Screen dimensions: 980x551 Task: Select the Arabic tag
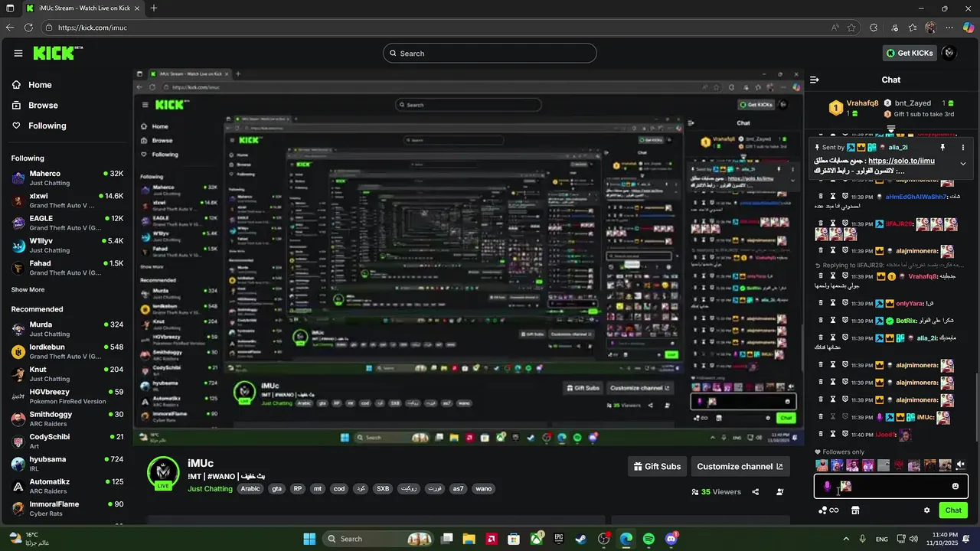pyautogui.click(x=250, y=489)
